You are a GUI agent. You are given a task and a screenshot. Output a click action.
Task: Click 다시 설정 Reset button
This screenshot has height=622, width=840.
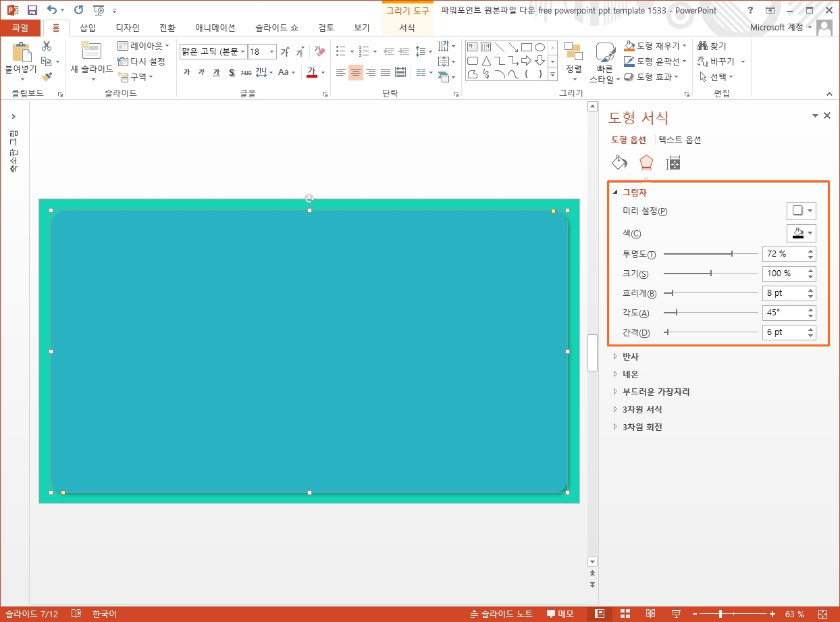coord(142,61)
